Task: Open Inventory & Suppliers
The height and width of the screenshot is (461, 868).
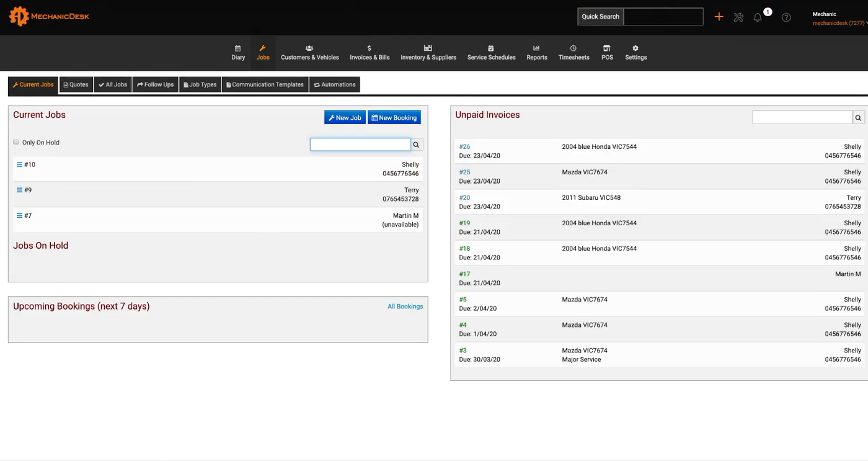Action: (x=428, y=53)
